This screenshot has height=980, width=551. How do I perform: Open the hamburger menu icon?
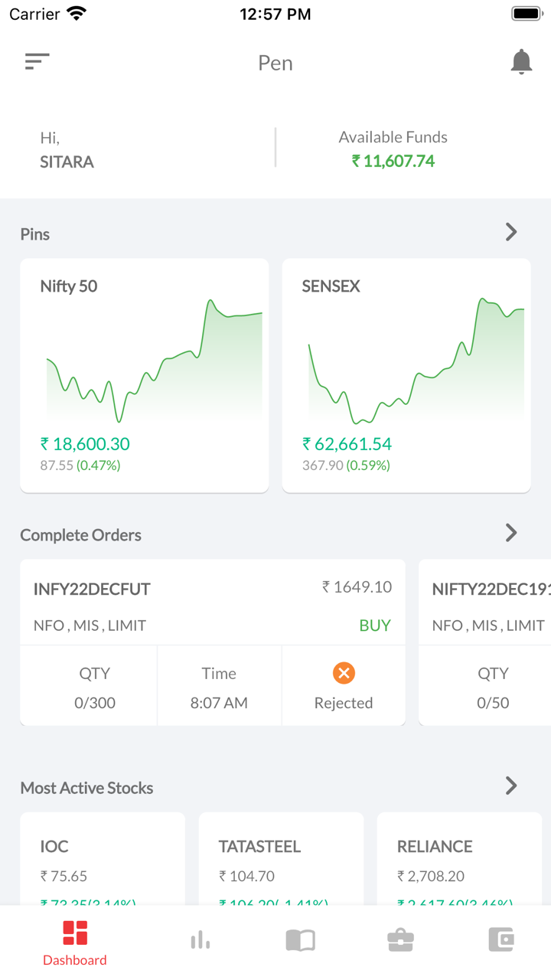[x=37, y=62]
